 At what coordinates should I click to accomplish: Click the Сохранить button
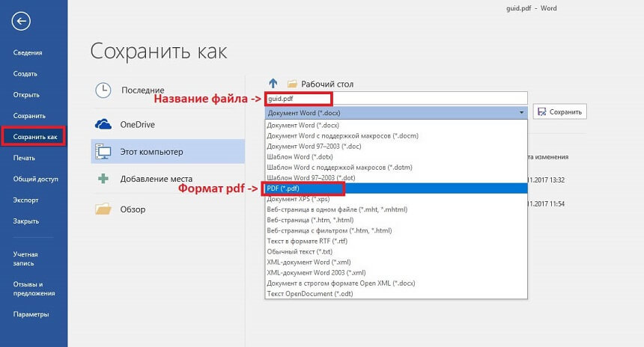pos(559,112)
